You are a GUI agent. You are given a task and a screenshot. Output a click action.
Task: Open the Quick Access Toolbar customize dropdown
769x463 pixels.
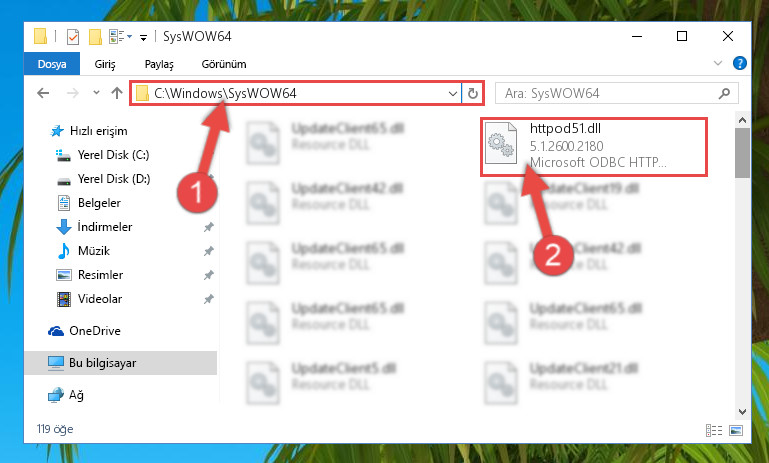pyautogui.click(x=143, y=37)
